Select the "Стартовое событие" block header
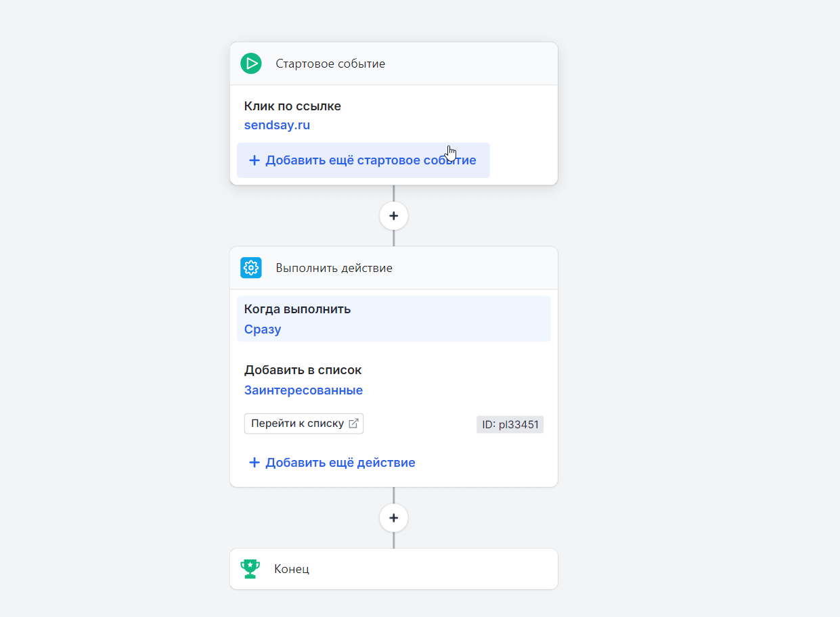Image resolution: width=840 pixels, height=617 pixels. [330, 63]
